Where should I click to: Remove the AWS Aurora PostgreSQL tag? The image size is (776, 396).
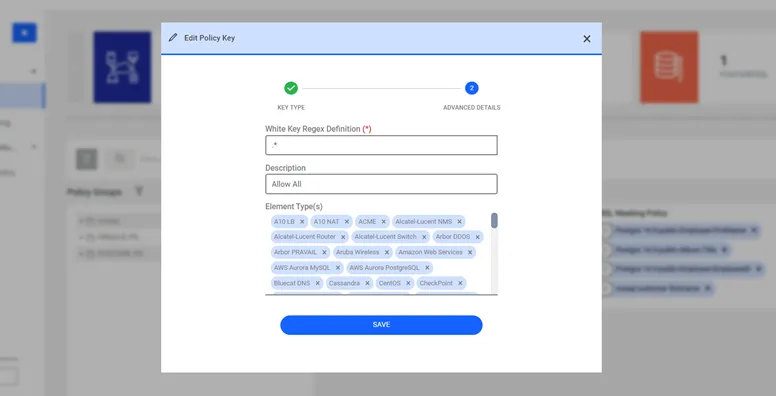click(427, 268)
